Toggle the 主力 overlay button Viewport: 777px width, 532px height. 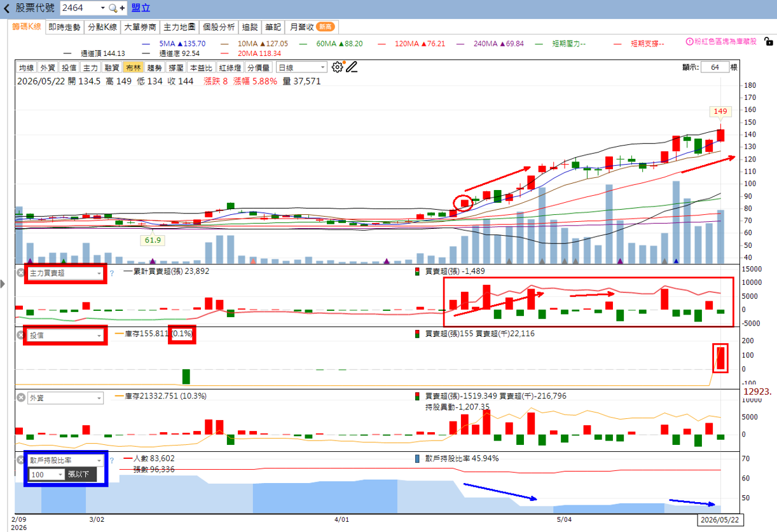pos(90,67)
